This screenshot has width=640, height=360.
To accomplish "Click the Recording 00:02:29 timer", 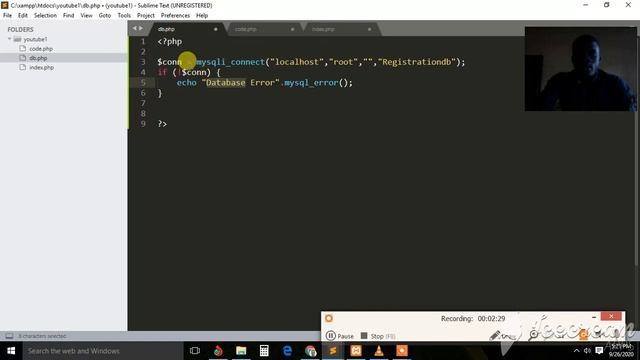I will [x=473, y=318].
